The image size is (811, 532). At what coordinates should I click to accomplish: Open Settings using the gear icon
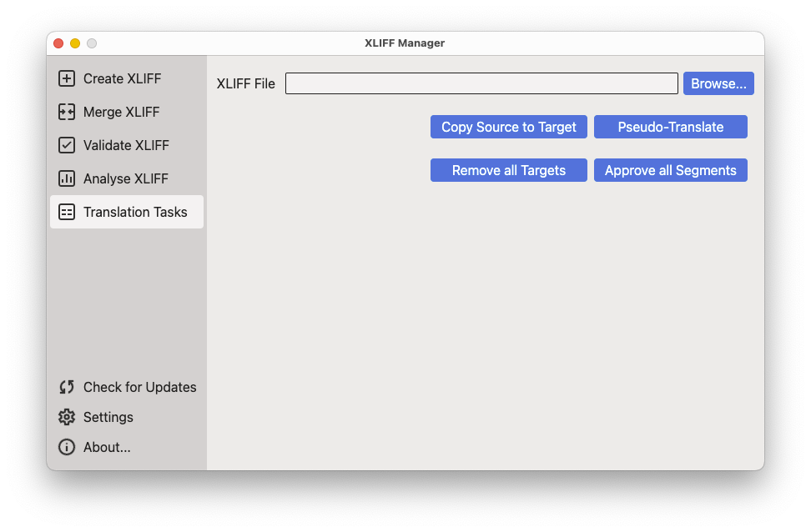point(67,417)
